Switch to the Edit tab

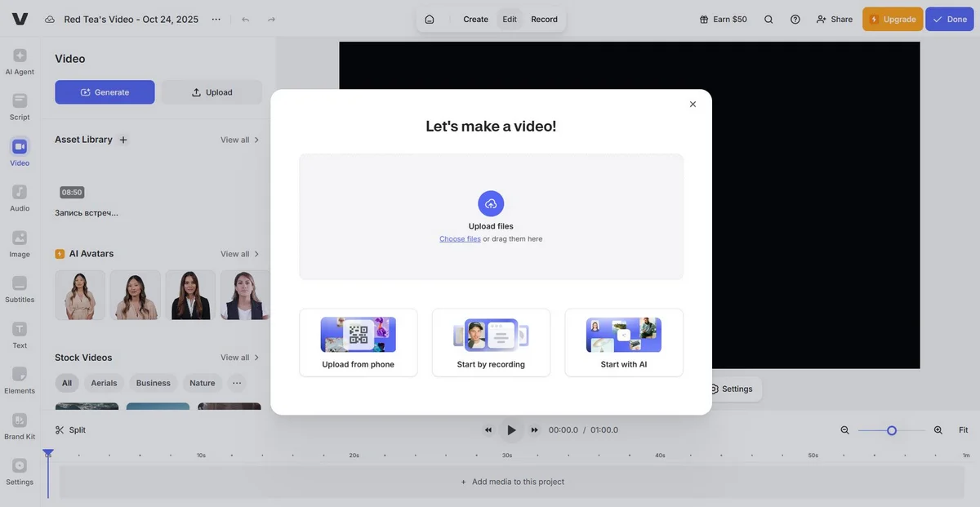(x=510, y=19)
